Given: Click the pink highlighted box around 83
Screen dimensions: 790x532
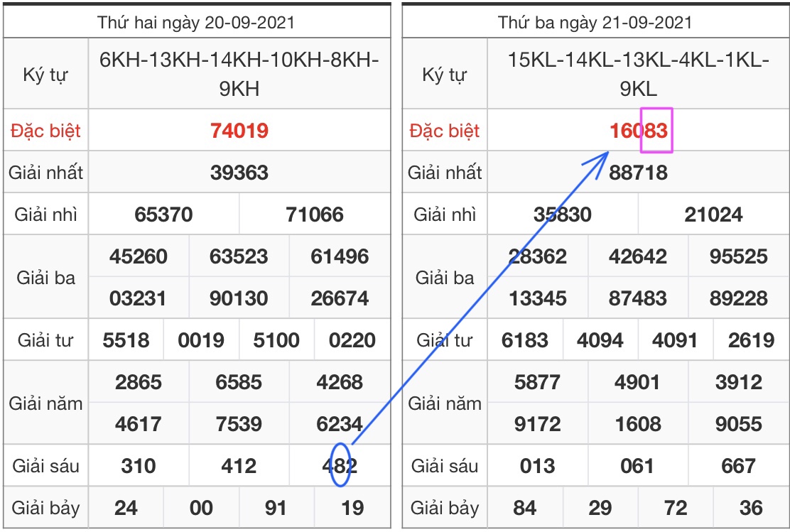Looking at the screenshot, I should pos(656,130).
